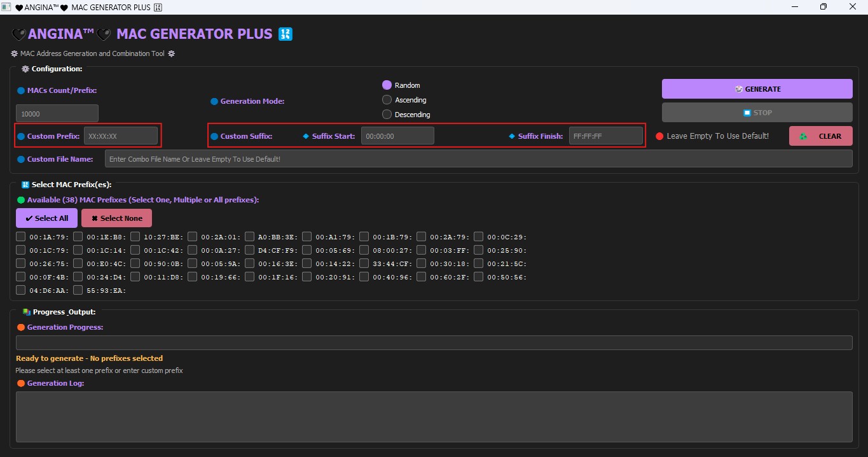
Task: Click the red dot beside Leave Empty notice
Action: click(x=659, y=136)
